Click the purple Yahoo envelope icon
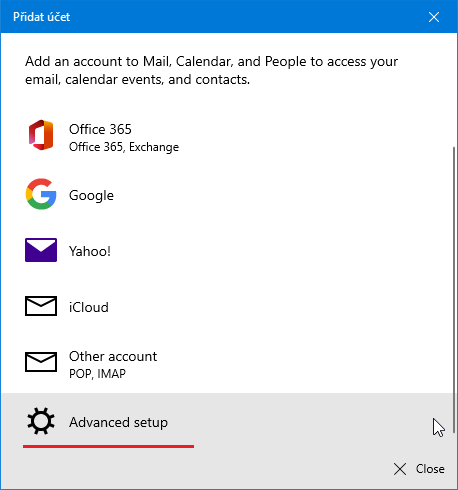Screen dimensions: 458x490 click(x=41, y=250)
